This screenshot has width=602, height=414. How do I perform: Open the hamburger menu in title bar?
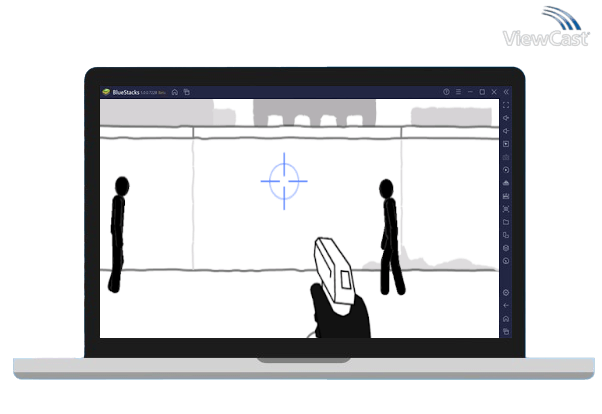[x=458, y=92]
